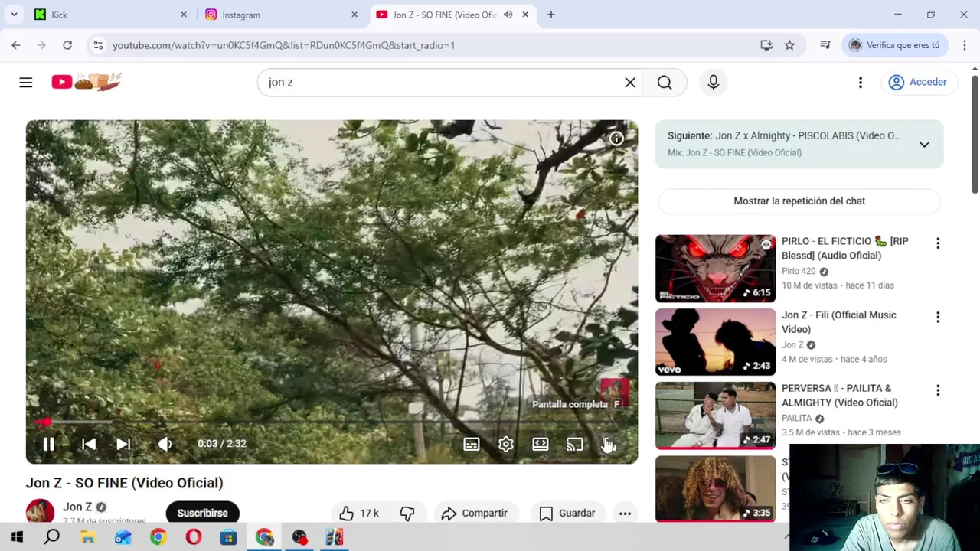The image size is (980, 551).
Task: Cast video to a TV
Action: [x=575, y=444]
